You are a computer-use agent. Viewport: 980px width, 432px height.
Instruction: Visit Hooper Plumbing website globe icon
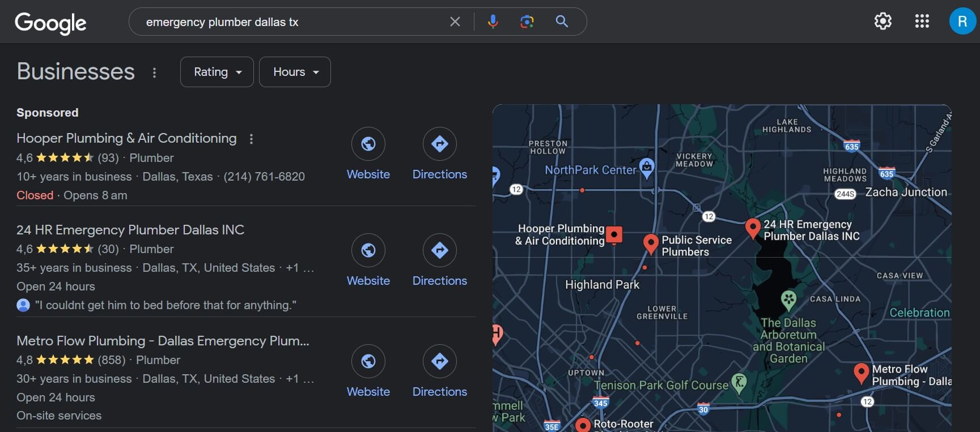tap(368, 144)
